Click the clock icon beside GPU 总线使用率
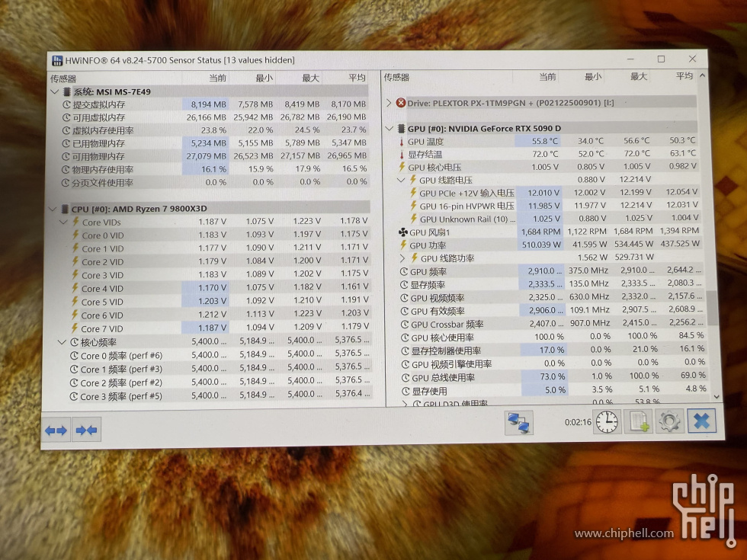This screenshot has width=747, height=560. 406,378
